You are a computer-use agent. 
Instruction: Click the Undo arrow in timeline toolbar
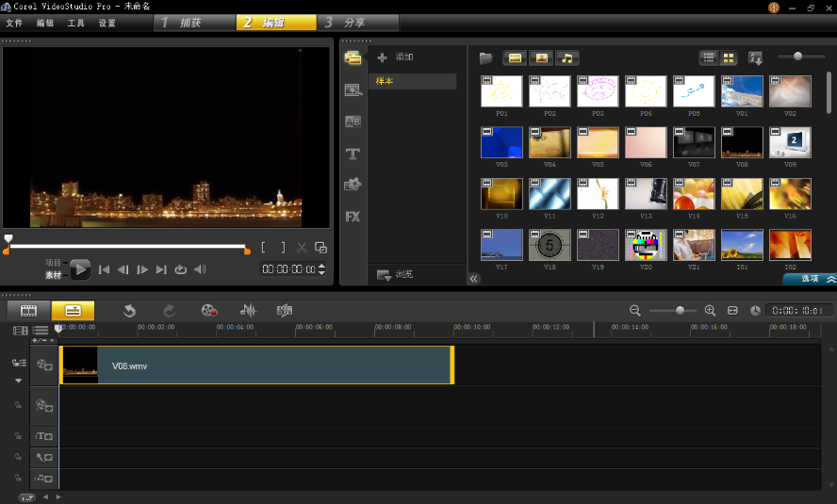tap(129, 310)
